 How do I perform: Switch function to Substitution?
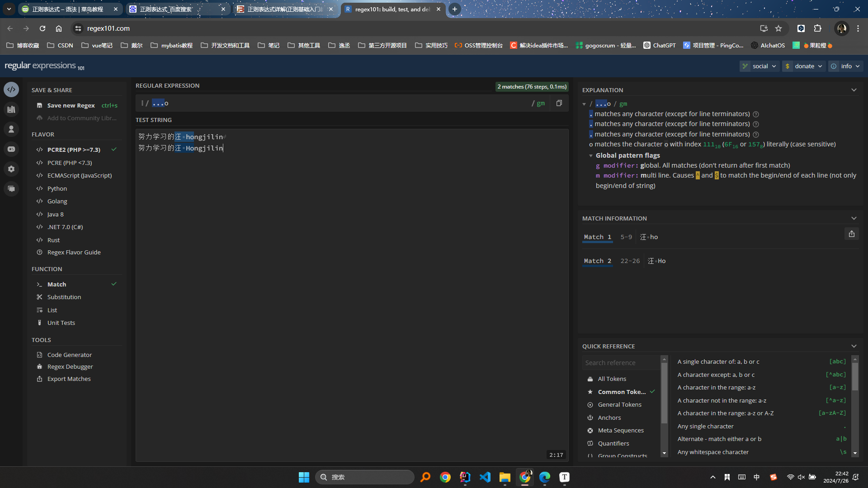point(64,297)
